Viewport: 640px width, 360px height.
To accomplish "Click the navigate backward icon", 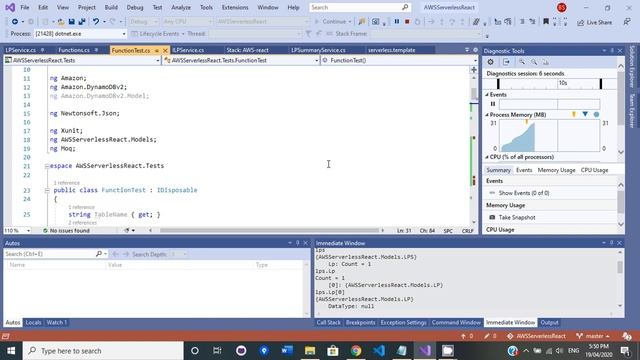I will pos(15,22).
